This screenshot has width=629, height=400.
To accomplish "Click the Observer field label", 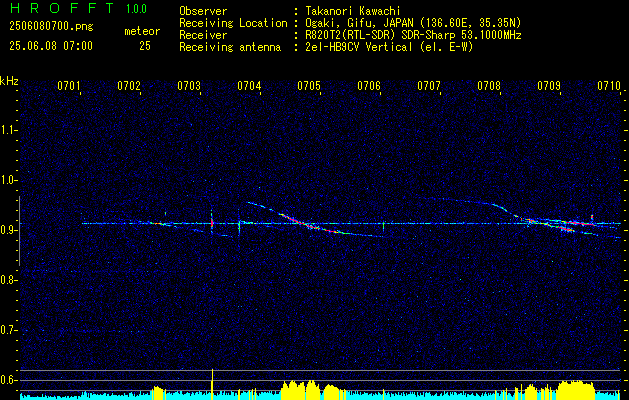I will 203,11.
